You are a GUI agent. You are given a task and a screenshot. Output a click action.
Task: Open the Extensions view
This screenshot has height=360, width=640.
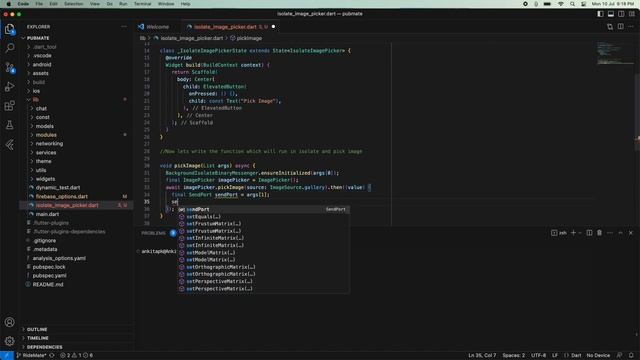pos(9,106)
